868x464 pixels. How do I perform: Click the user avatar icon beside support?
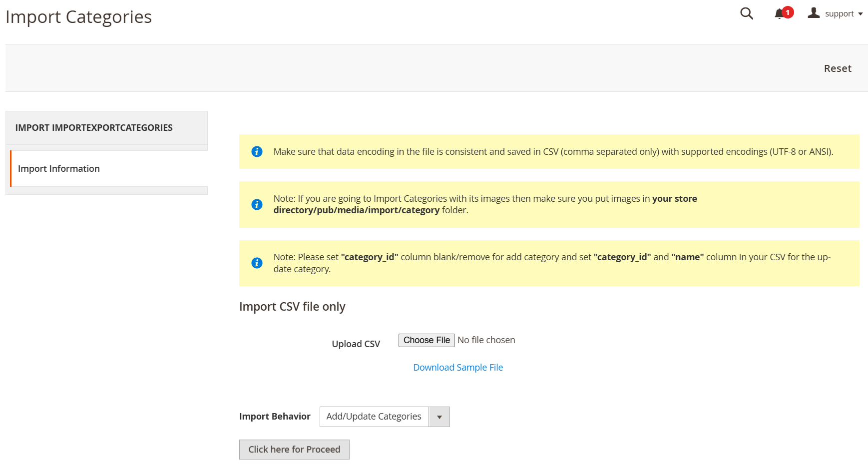pyautogui.click(x=814, y=13)
